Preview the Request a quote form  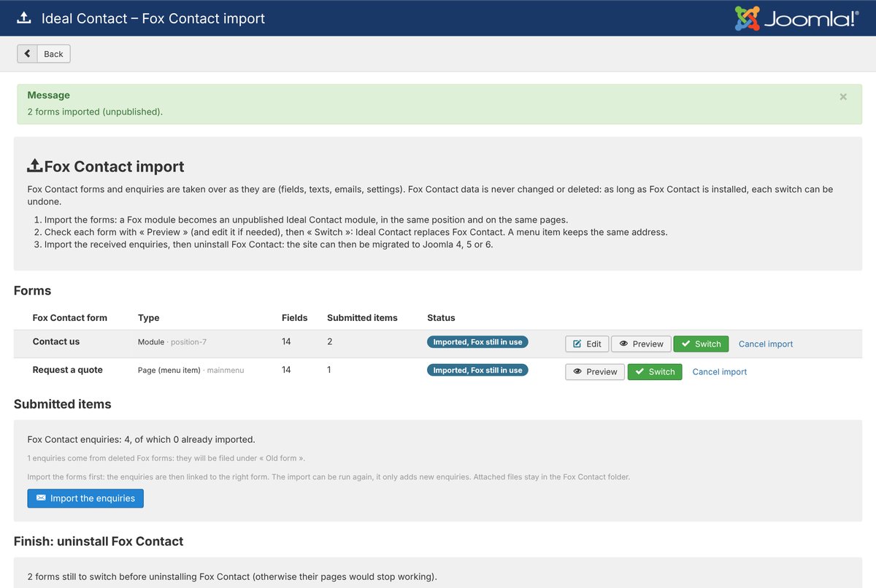(595, 371)
